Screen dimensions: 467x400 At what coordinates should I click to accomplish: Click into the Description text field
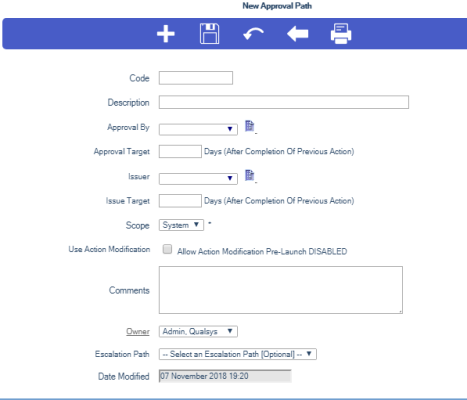(284, 102)
